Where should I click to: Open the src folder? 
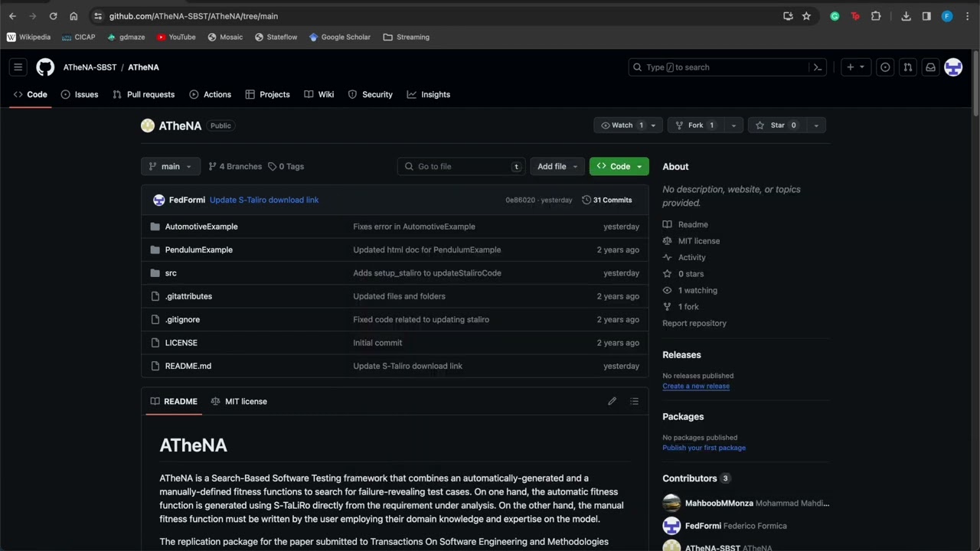(171, 273)
